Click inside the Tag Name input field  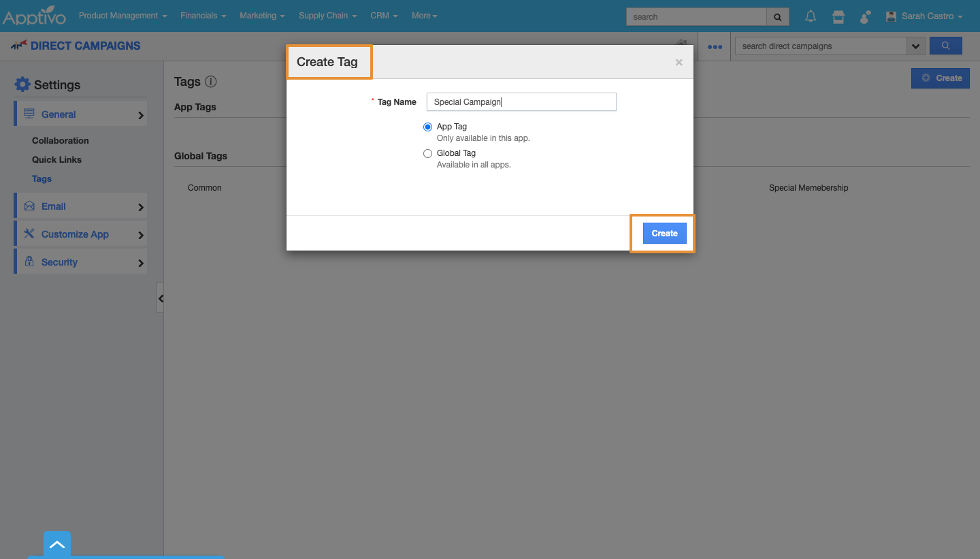pyautogui.click(x=521, y=101)
